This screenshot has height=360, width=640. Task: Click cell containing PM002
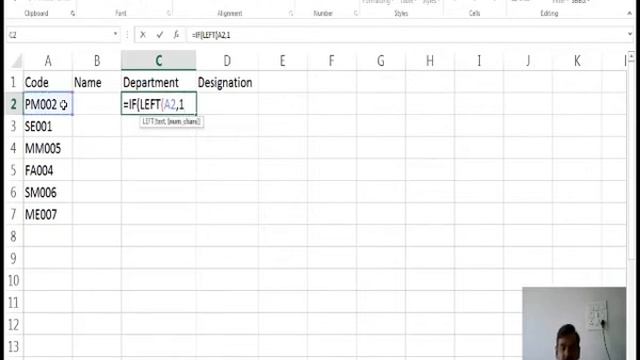pyautogui.click(x=48, y=104)
